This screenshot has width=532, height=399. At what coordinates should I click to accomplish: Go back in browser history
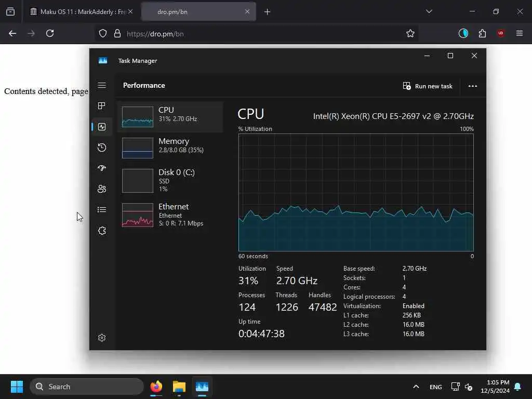pos(12,33)
